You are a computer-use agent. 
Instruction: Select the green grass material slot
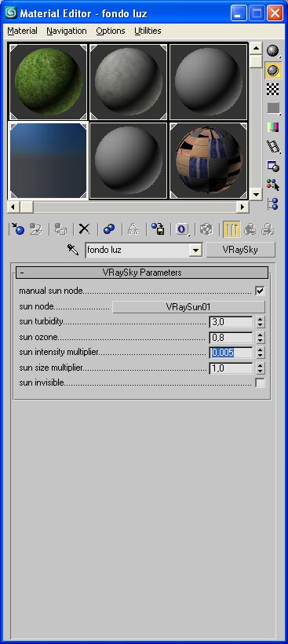(49, 82)
